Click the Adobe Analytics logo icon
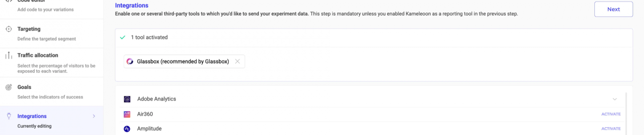This screenshot has width=644, height=135. [x=127, y=99]
